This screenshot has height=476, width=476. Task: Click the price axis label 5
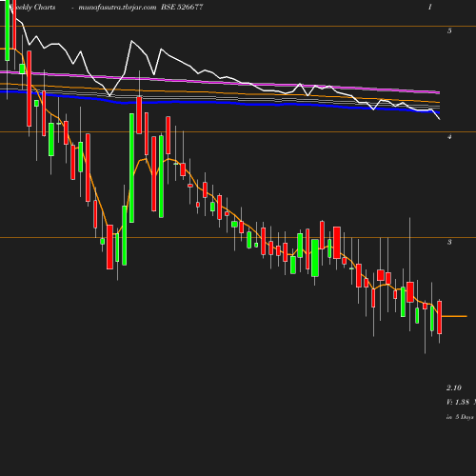[449, 30]
